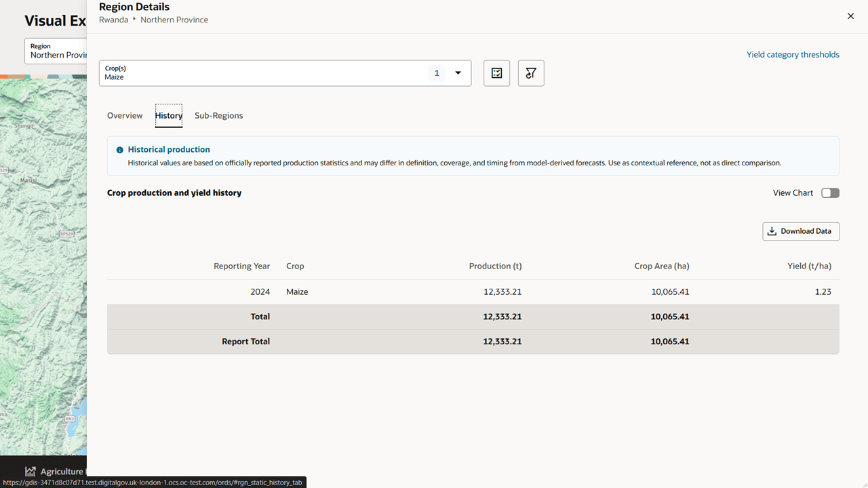Sort by Reporting Year column header

[x=241, y=266]
